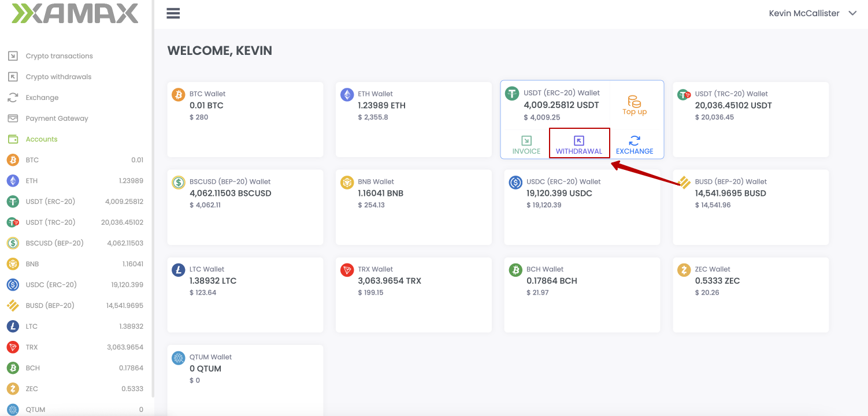The image size is (868, 416).
Task: Click the BTC coin icon in sidebar
Action: tap(13, 160)
